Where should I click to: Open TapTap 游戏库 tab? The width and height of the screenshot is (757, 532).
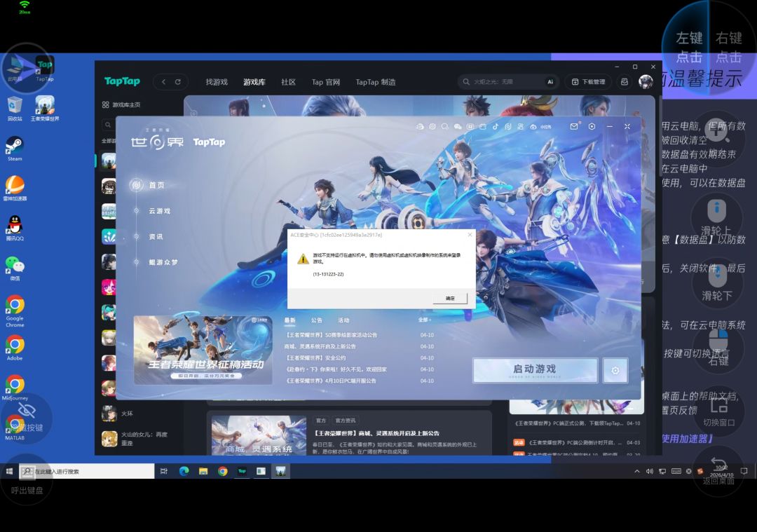[254, 82]
